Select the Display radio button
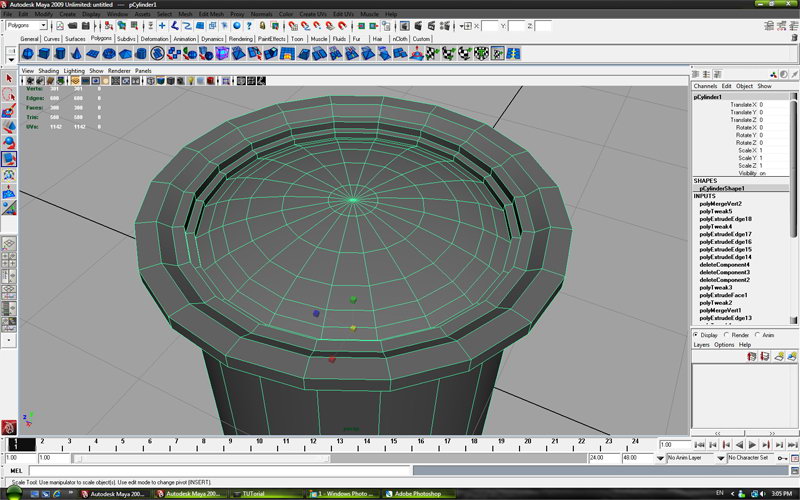800x500 pixels. click(697, 335)
